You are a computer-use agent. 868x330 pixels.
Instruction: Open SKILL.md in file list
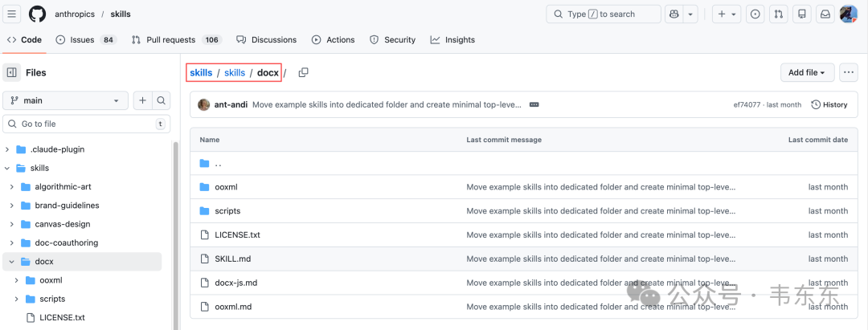click(x=233, y=259)
